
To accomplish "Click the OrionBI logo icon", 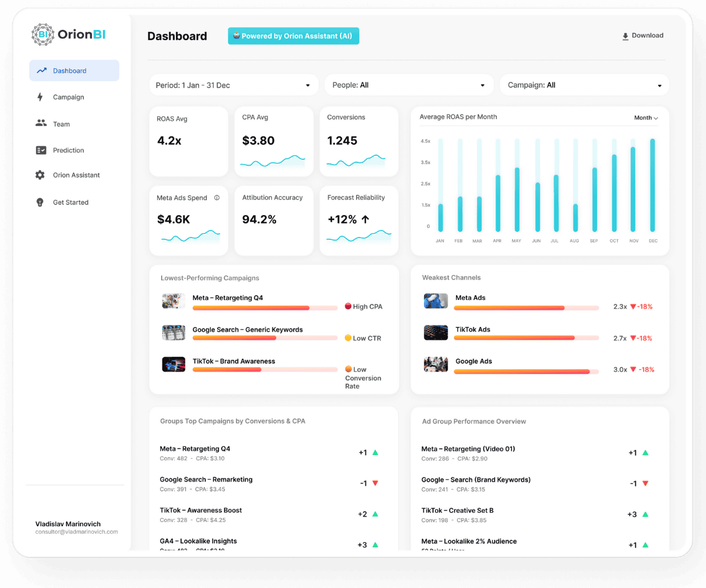I will [x=43, y=35].
